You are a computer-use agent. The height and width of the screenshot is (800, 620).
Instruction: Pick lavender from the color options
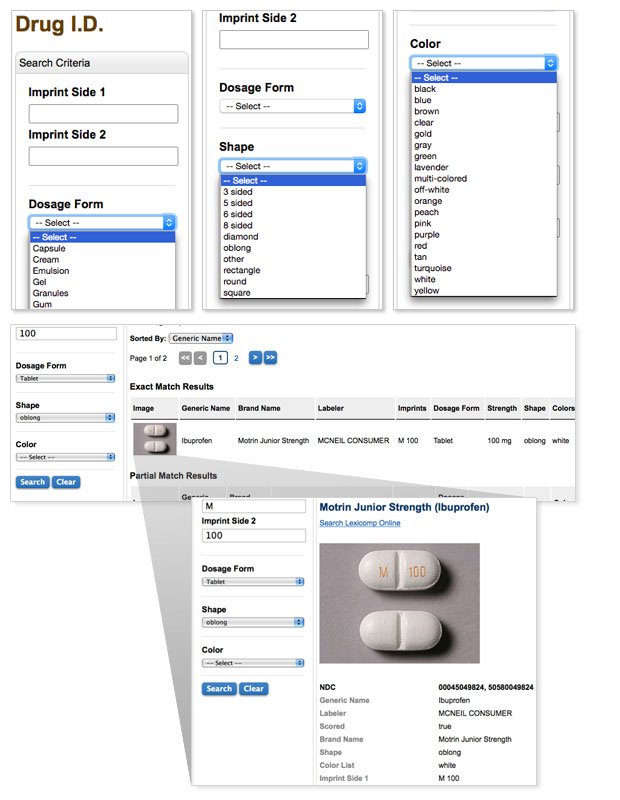432,168
